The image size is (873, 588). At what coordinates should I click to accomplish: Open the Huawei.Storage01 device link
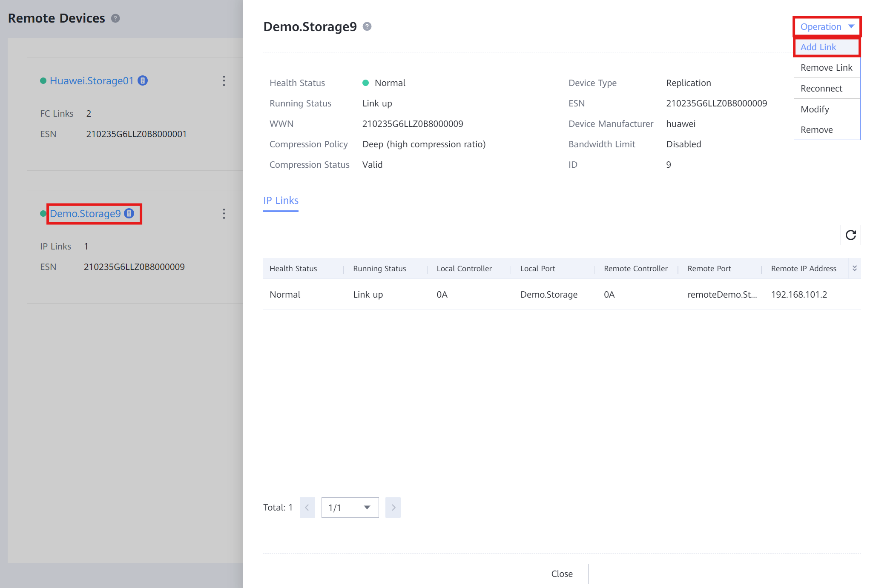click(x=92, y=80)
